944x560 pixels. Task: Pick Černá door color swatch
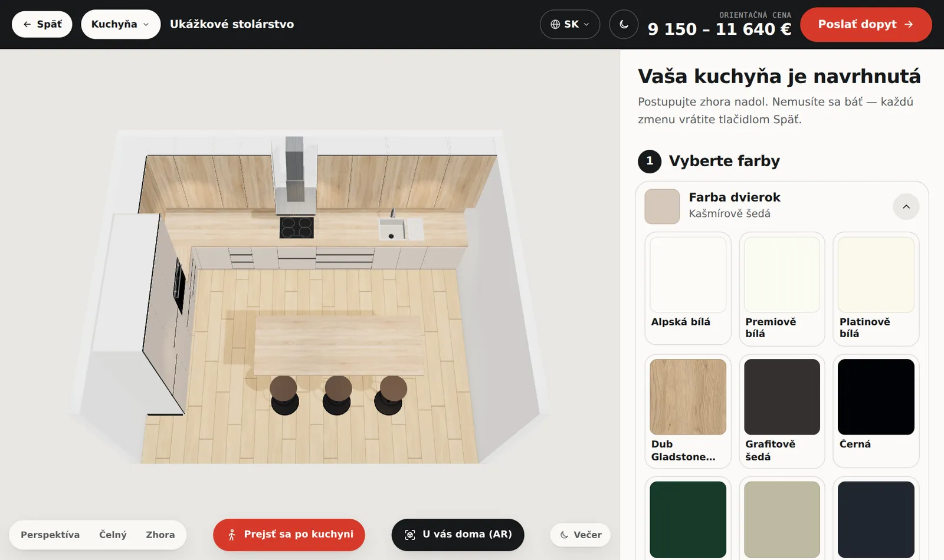pos(876,411)
